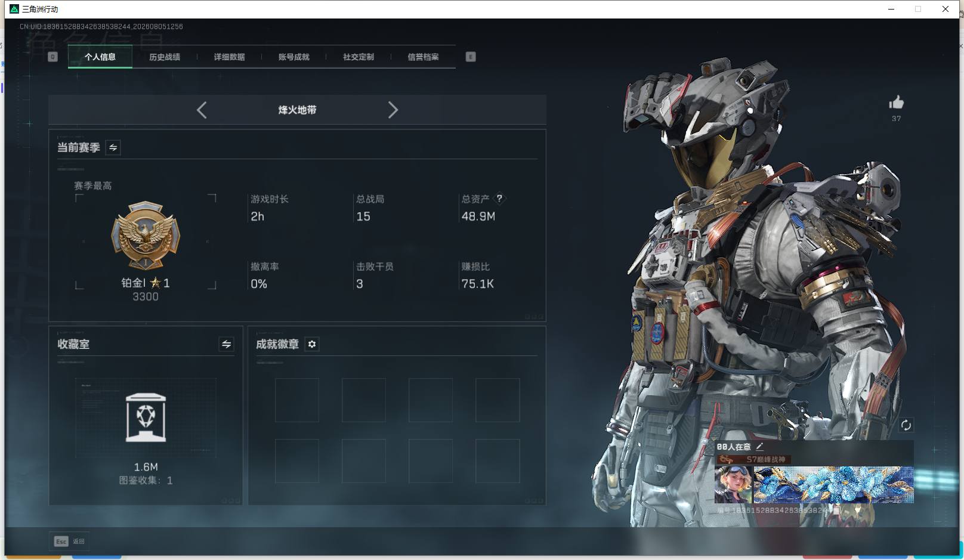Viewport: 964px width, 560px height.
Task: Click the 1.6M collection value
Action: [x=146, y=467]
